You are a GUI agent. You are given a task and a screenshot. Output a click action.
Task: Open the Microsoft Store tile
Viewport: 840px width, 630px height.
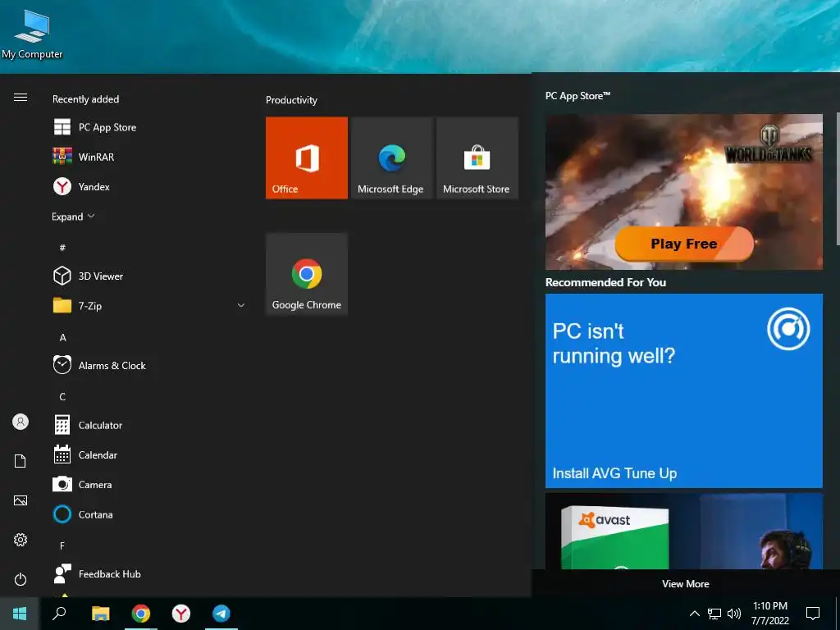coord(477,158)
